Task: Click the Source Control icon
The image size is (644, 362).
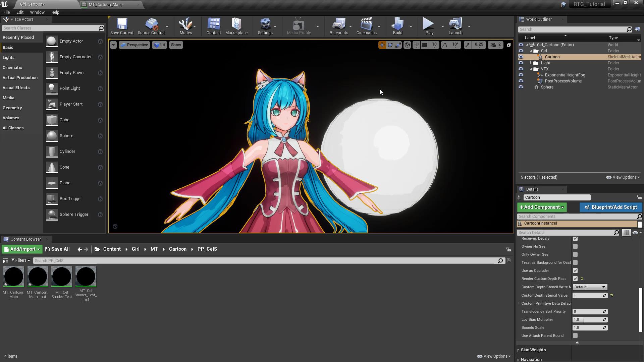Action: [151, 26]
